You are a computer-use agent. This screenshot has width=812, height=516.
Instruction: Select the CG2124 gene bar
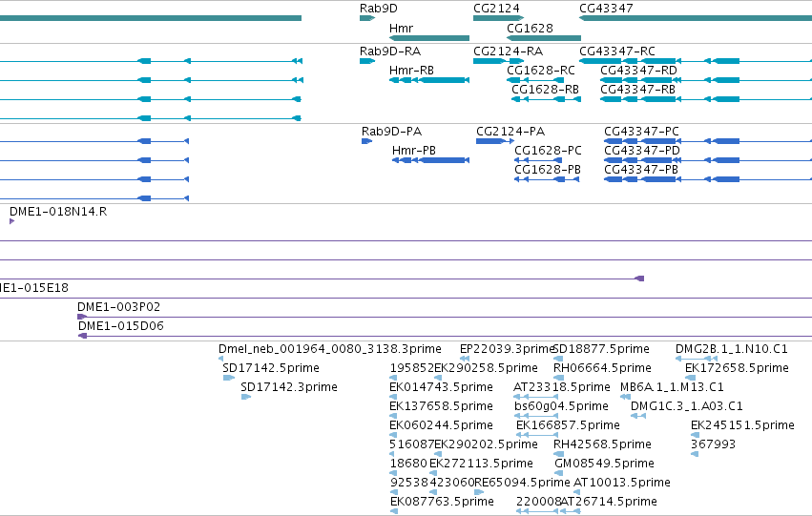[x=498, y=18]
